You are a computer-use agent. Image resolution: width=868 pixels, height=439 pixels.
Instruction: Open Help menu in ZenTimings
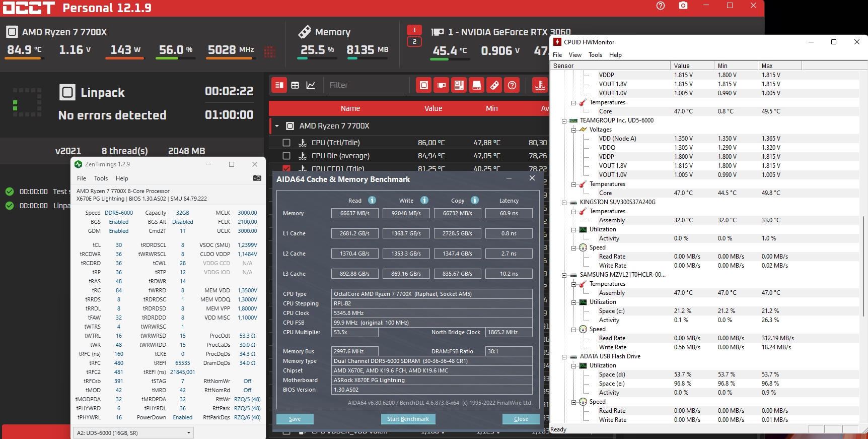[x=122, y=178]
